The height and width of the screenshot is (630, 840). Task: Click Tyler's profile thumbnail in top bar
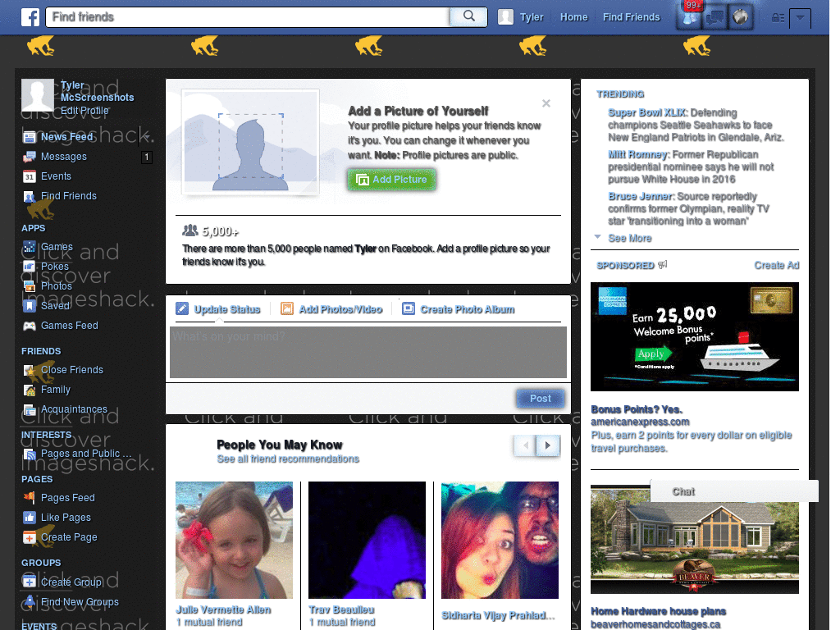click(x=505, y=17)
